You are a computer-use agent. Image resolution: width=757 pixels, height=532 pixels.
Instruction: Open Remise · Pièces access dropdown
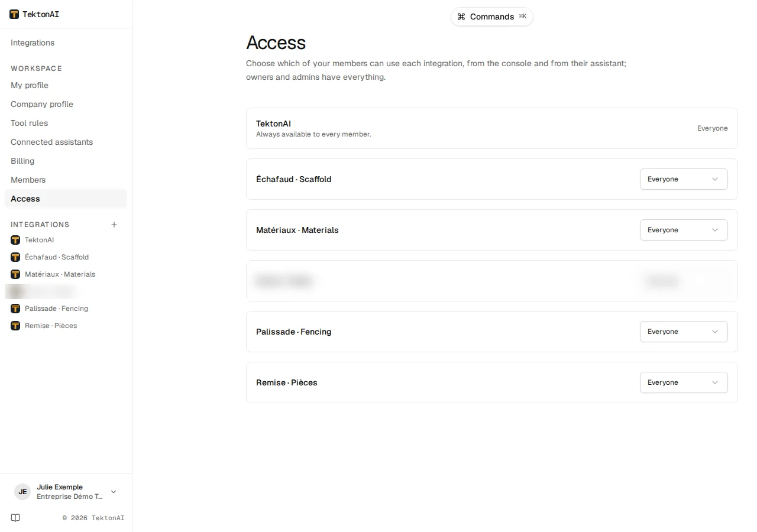(x=684, y=382)
